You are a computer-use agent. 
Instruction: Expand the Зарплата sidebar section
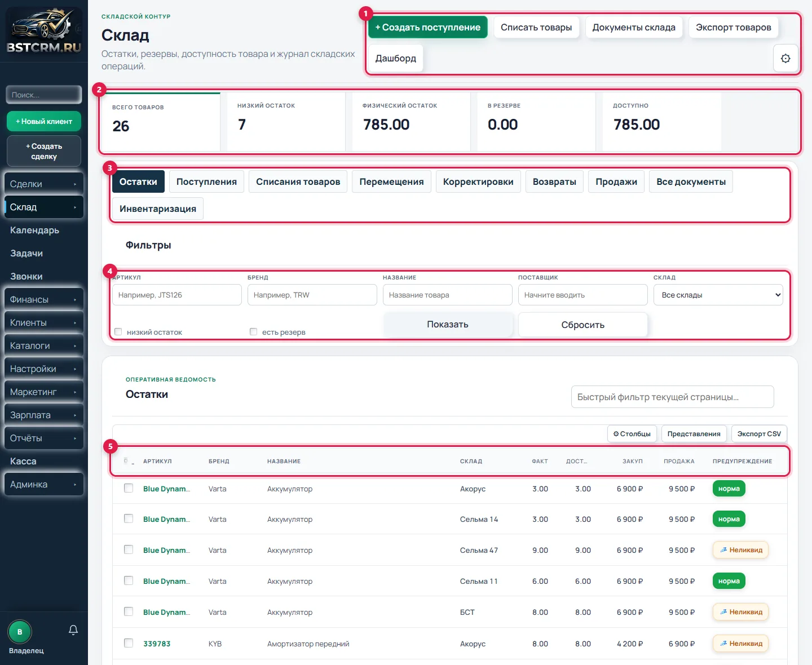coord(43,415)
